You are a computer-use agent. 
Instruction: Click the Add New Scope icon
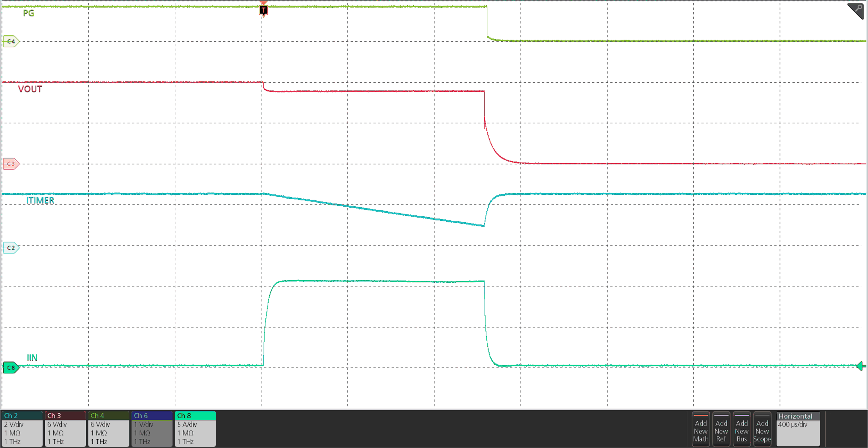pyautogui.click(x=762, y=430)
